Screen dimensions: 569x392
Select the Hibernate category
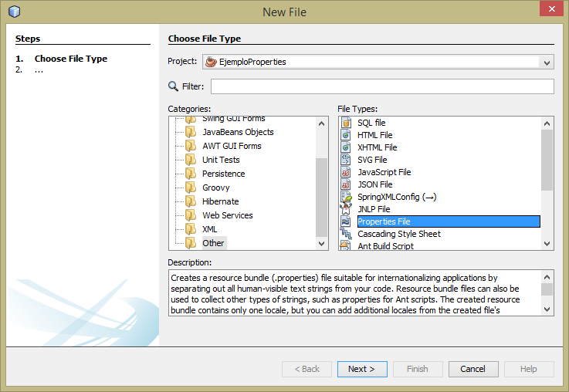(x=220, y=201)
